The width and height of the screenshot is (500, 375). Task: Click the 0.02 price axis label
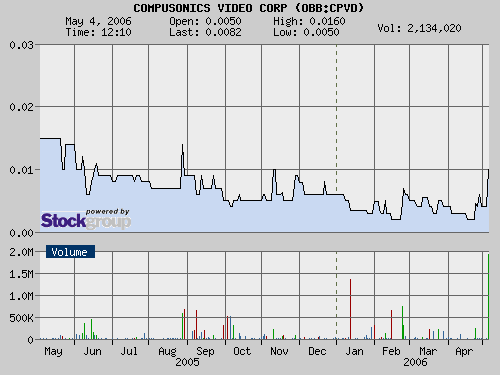(x=21, y=107)
